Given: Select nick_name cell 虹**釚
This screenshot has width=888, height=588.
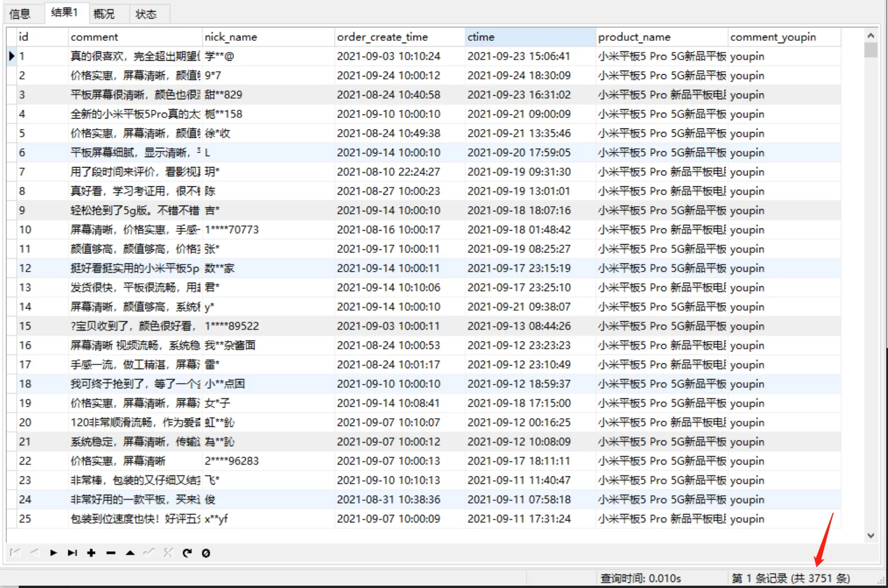Looking at the screenshot, I should click(269, 422).
